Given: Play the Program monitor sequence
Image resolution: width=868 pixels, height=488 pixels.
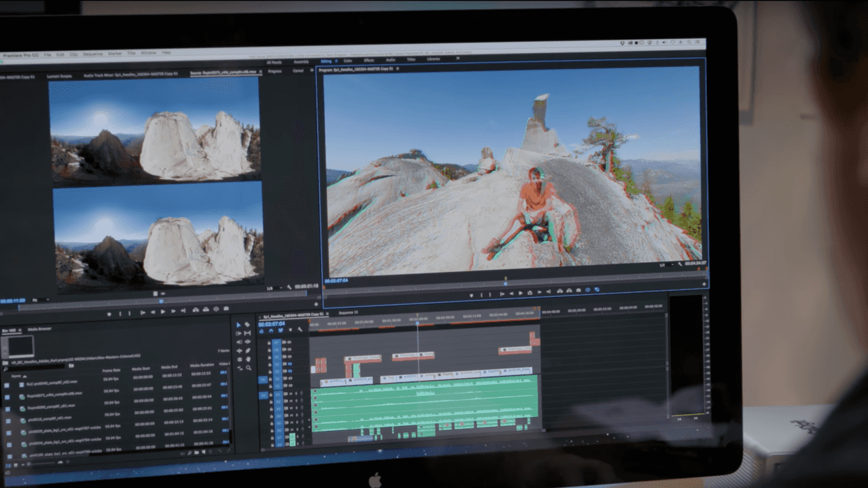Looking at the screenshot, I should point(520,293).
